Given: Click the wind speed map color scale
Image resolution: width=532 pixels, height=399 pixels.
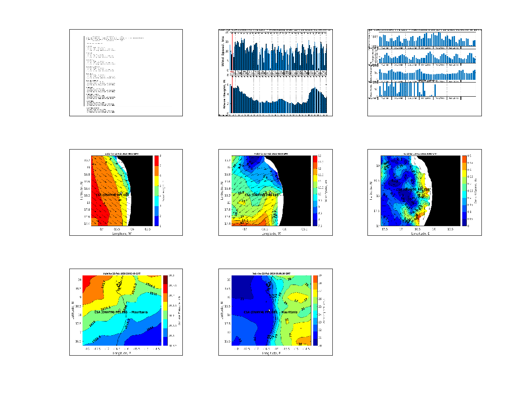Looking at the screenshot, I should coord(315,191).
